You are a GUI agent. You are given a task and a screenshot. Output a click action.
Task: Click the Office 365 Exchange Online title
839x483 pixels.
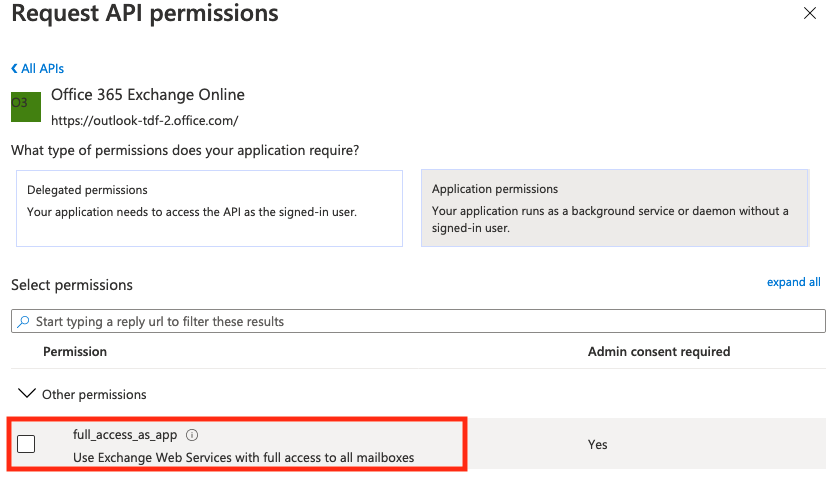tap(147, 95)
